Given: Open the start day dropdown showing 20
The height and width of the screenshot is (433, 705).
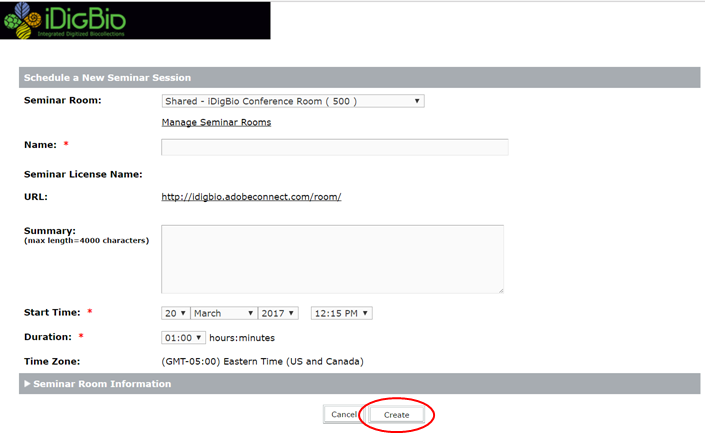Looking at the screenshot, I should 175,313.
